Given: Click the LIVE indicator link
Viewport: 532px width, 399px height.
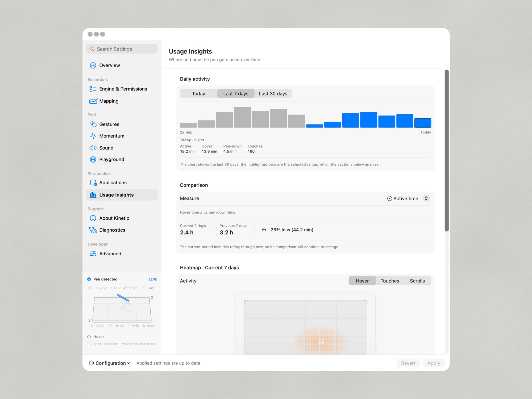Looking at the screenshot, I should [153, 279].
